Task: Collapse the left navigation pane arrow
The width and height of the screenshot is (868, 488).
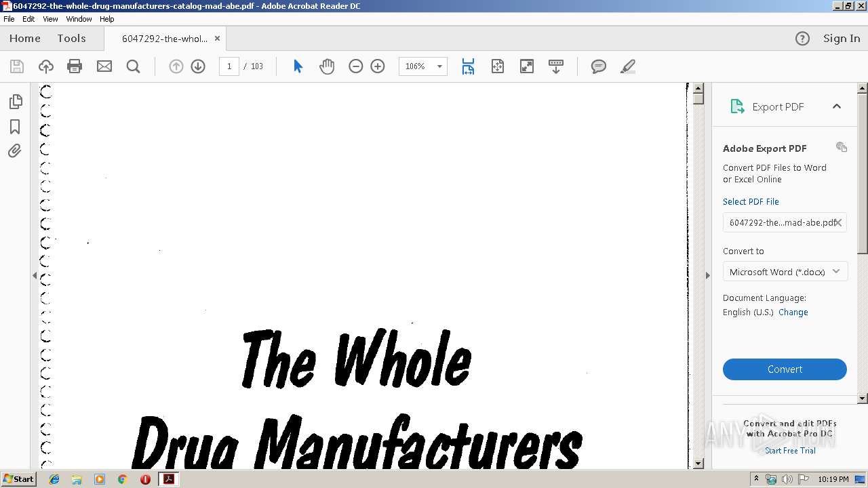Action: 35,275
